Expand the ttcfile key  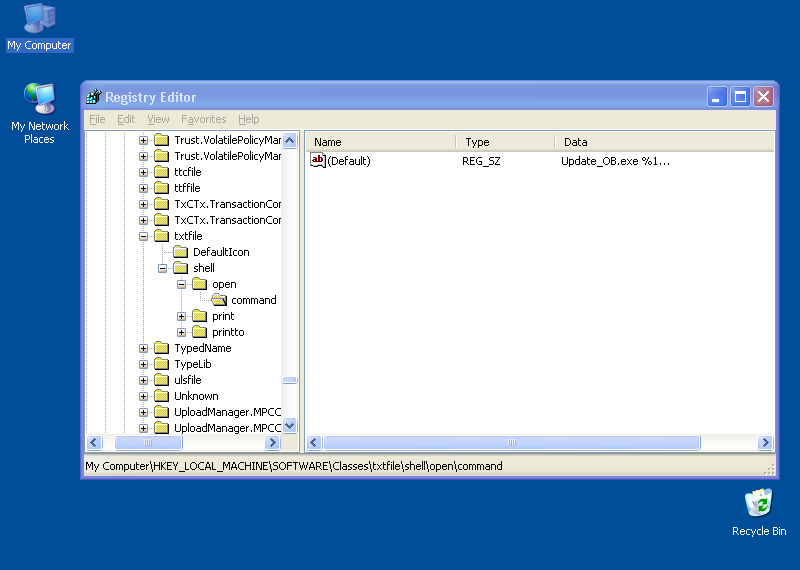pyautogui.click(x=143, y=172)
